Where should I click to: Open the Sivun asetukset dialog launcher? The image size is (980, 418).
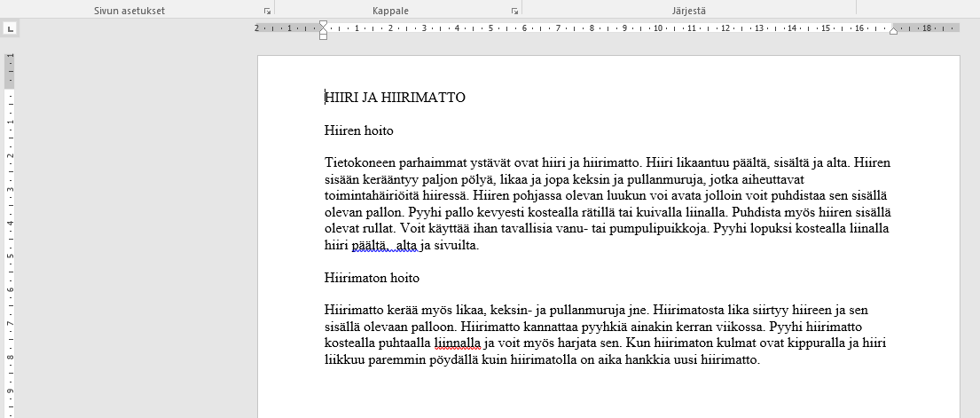click(267, 12)
